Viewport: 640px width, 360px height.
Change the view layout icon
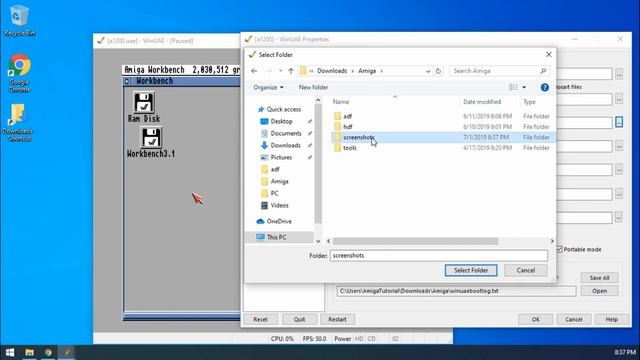pos(513,87)
